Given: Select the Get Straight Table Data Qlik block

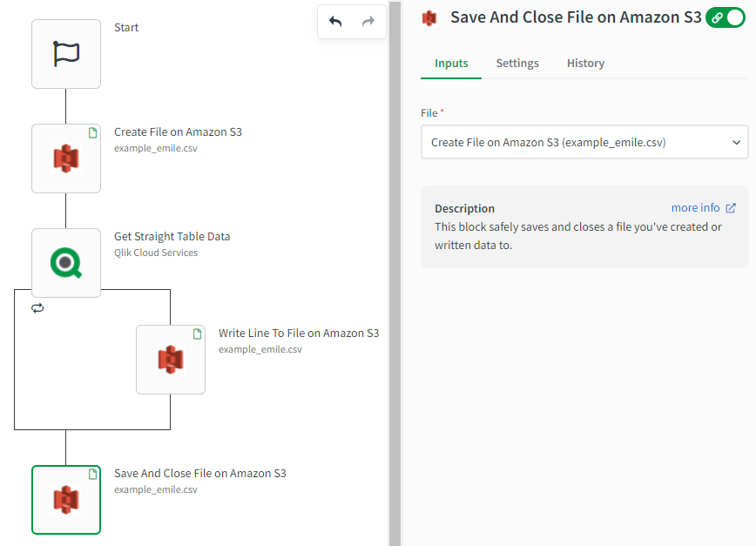Looking at the screenshot, I should click(66, 263).
